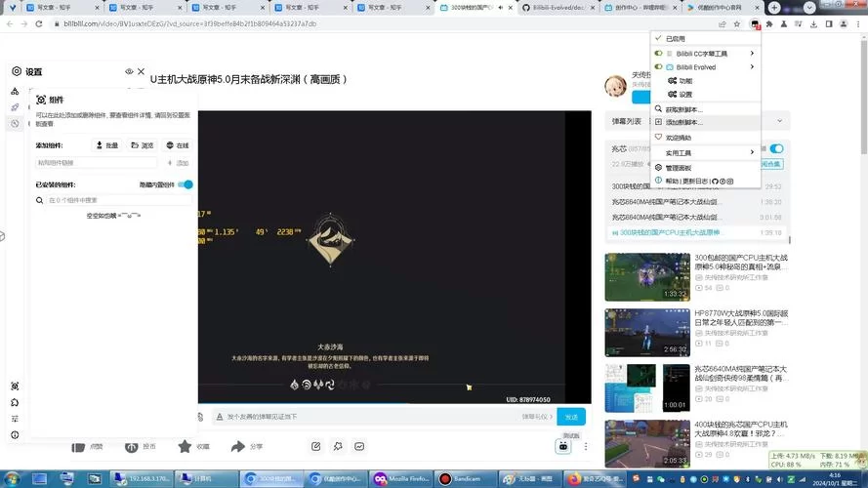The image size is (868, 488).
Task: Select playlist row with duration 1:39:18
Action: pos(696,232)
